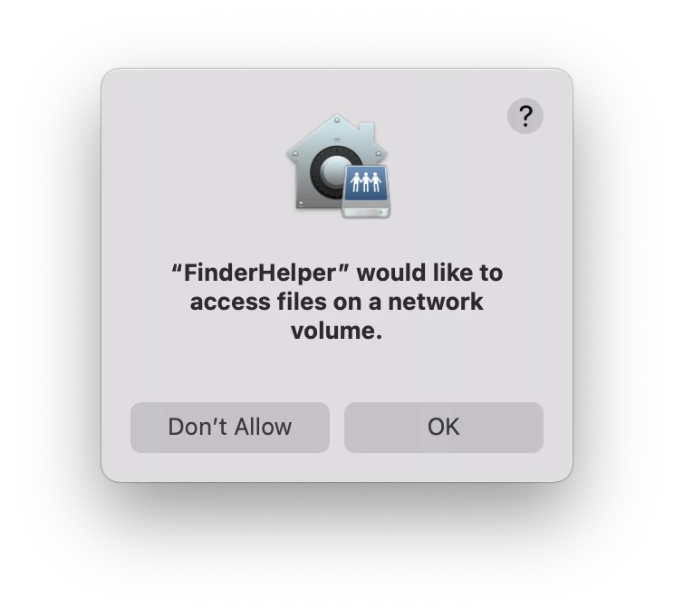Choose Don't Allow to block file access
This screenshot has height=616, width=674.
pyautogui.click(x=230, y=428)
